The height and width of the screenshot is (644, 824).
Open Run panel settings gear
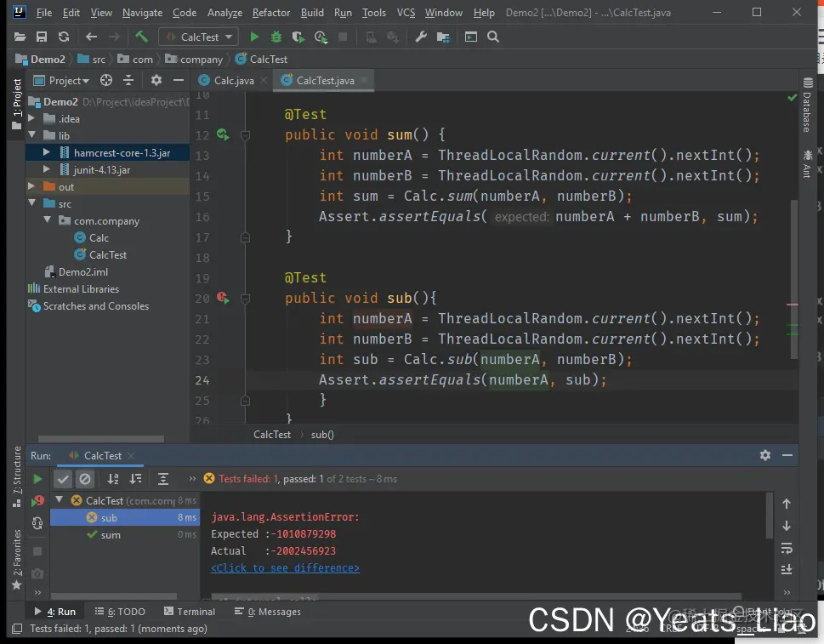click(x=765, y=455)
